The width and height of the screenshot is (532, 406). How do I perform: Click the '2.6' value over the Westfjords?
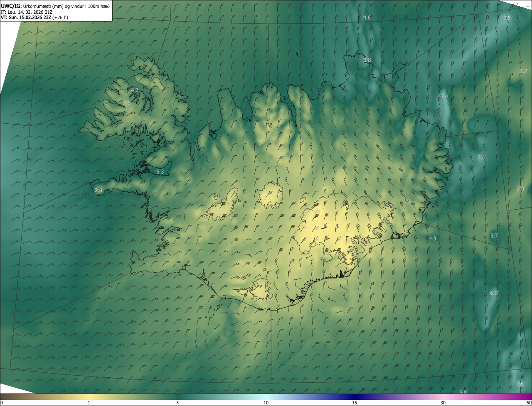127,103
